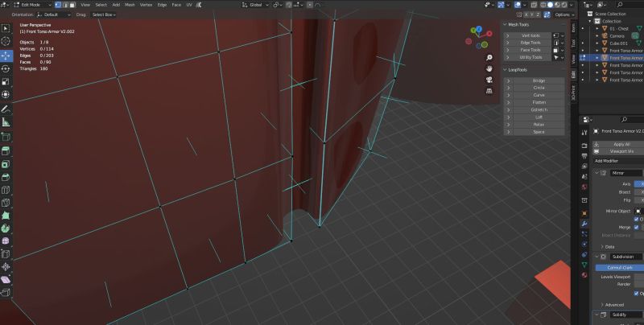Switch to solid viewport shading

coord(551,5)
